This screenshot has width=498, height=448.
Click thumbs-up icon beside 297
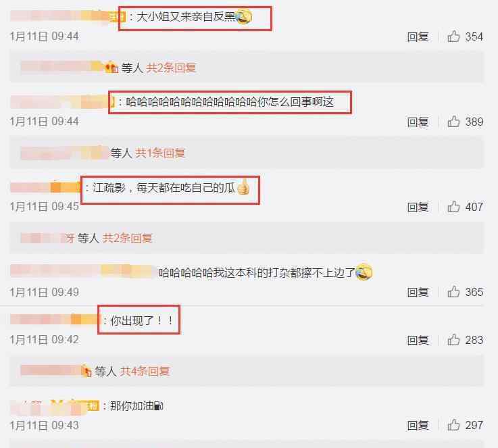(x=453, y=425)
